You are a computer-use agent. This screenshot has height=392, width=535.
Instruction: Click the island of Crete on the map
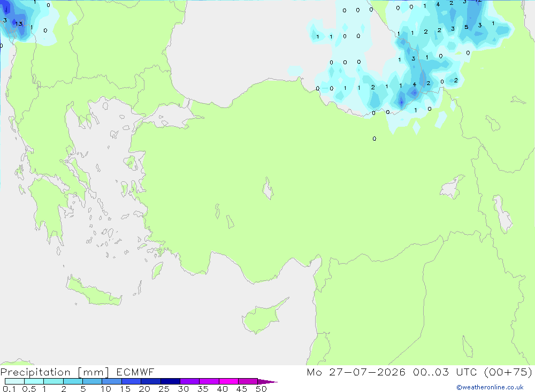click(94, 291)
